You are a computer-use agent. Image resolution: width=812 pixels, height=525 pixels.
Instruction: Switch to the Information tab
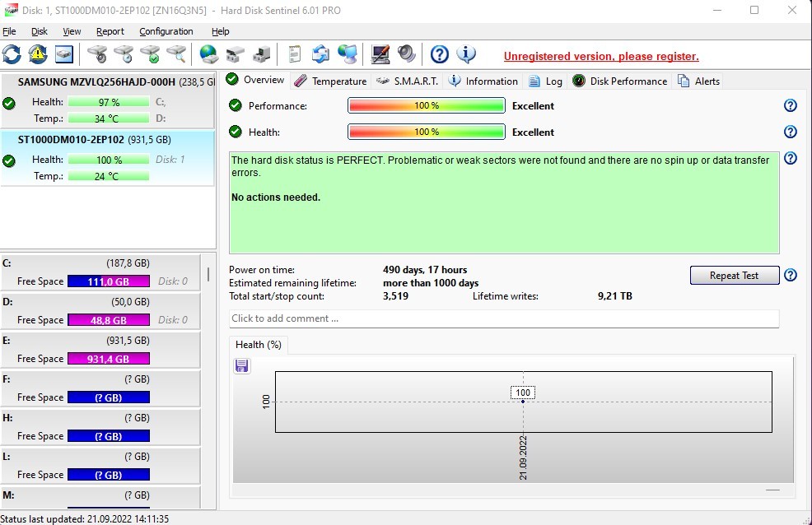pos(483,81)
